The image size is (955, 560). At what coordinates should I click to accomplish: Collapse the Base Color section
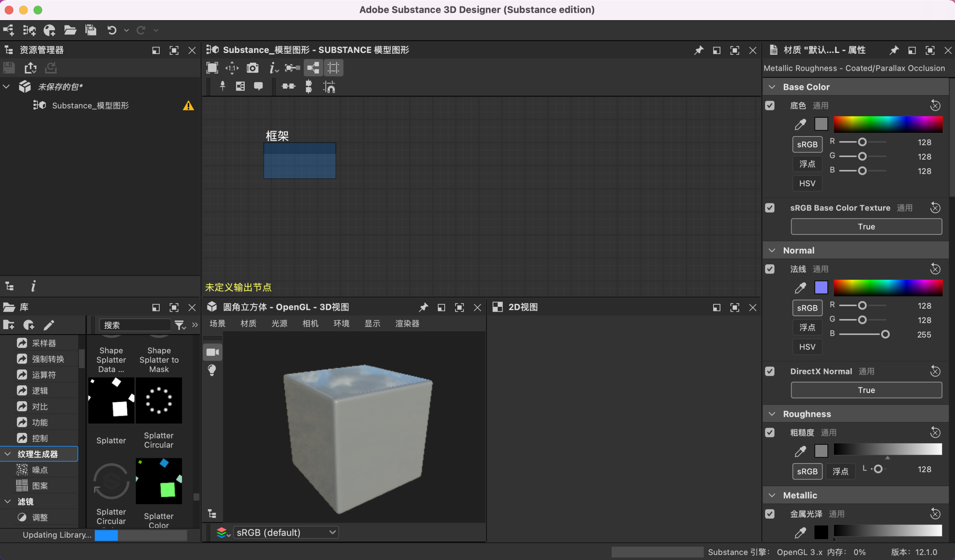[772, 87]
